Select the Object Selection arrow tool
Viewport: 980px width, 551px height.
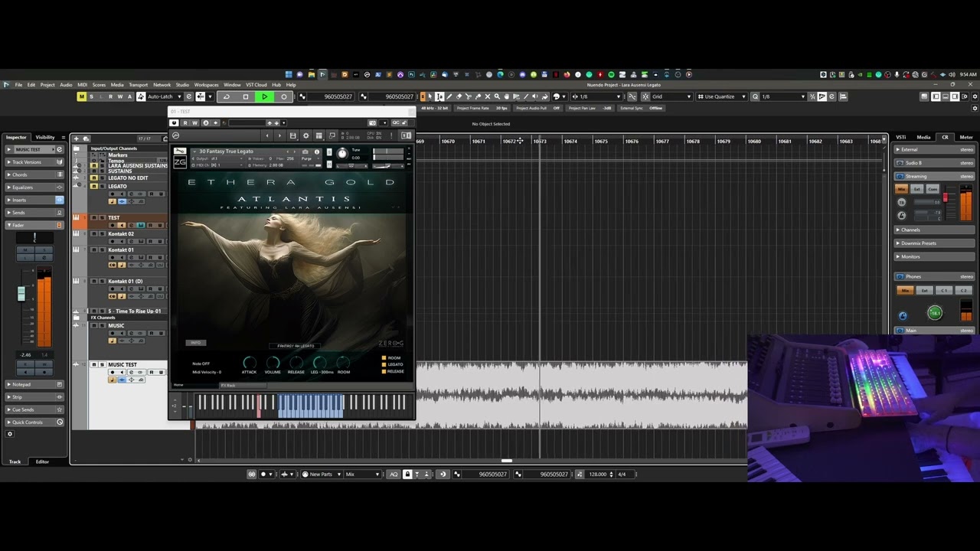pyautogui.click(x=430, y=96)
